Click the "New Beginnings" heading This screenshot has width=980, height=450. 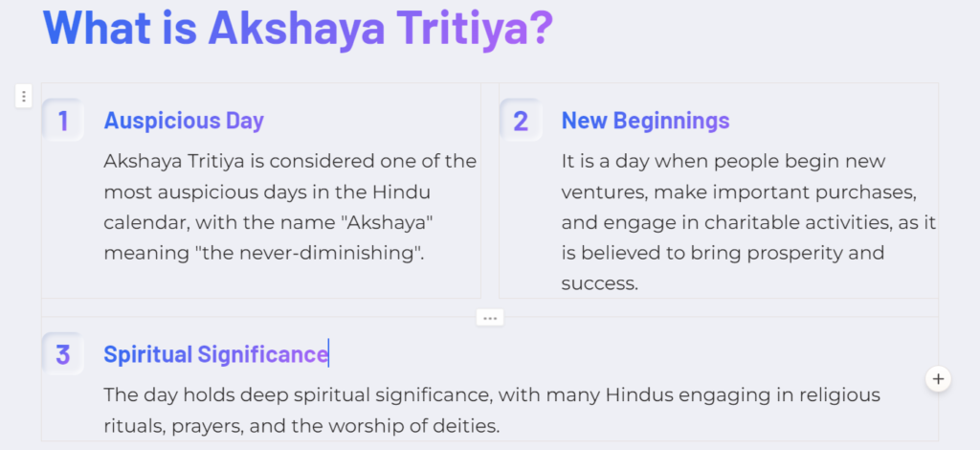point(645,121)
